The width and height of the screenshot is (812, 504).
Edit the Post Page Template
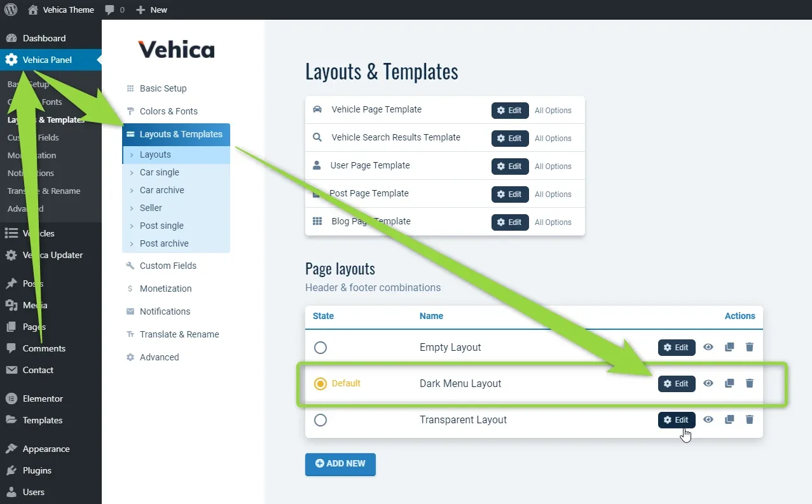pos(510,194)
